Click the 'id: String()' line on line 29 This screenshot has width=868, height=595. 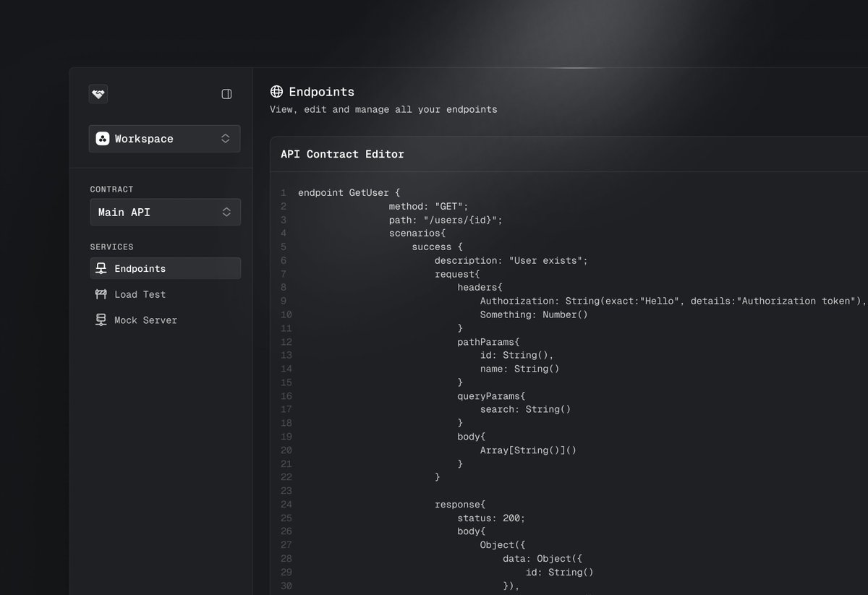pyautogui.click(x=560, y=572)
